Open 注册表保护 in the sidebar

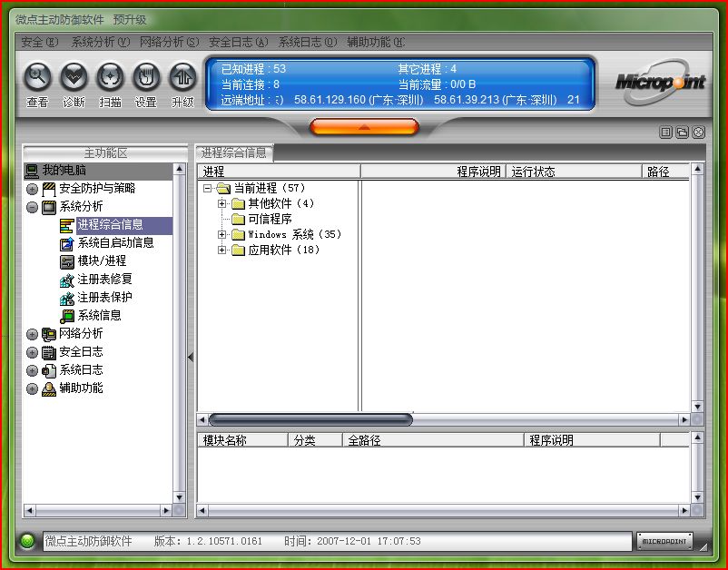tap(104, 297)
